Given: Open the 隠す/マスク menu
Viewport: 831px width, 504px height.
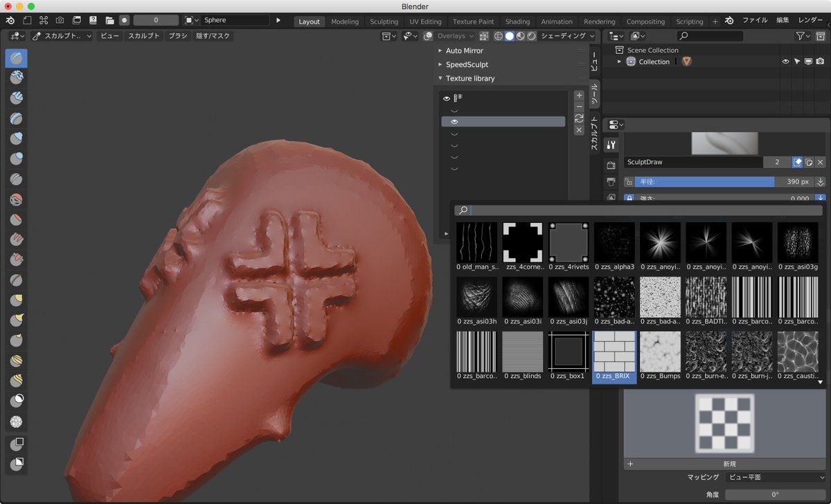Looking at the screenshot, I should [213, 36].
